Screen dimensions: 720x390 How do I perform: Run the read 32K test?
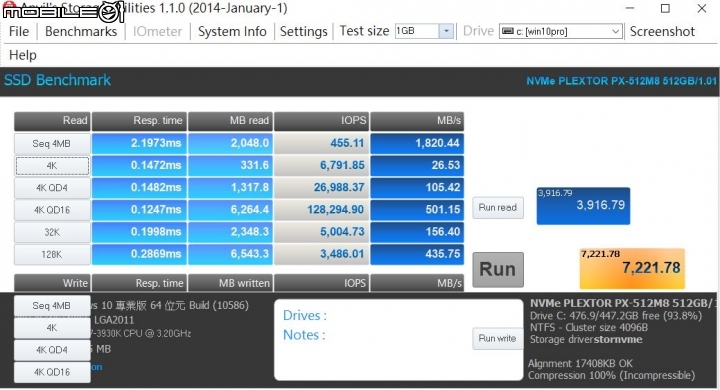coord(52,232)
